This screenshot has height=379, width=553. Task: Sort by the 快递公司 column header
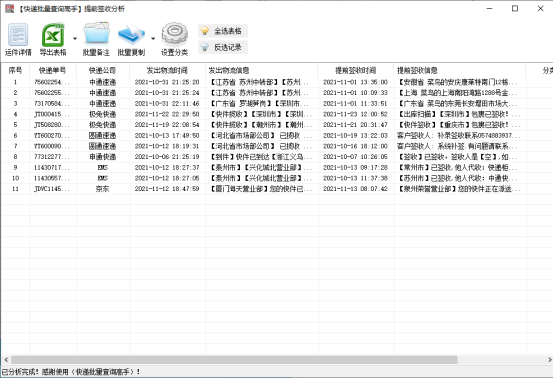click(x=102, y=70)
